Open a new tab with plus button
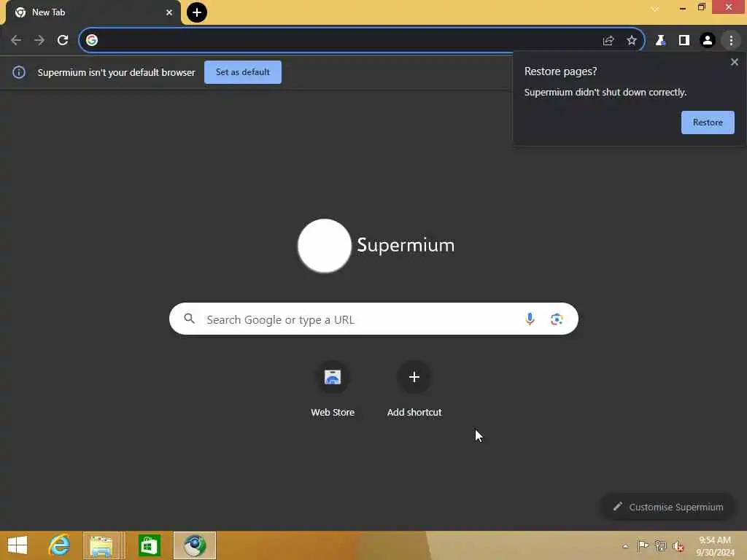This screenshot has width=747, height=560. click(x=197, y=12)
